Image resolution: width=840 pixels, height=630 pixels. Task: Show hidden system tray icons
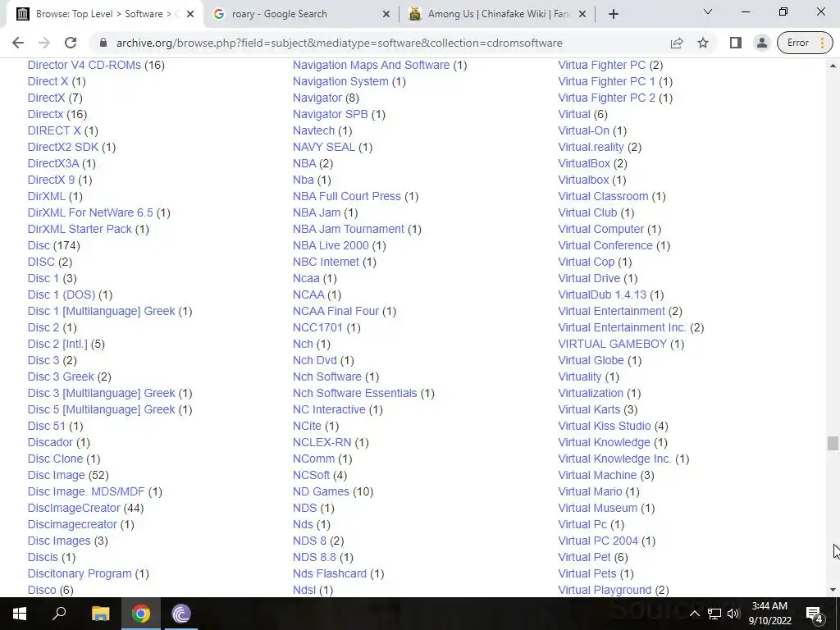click(694, 614)
